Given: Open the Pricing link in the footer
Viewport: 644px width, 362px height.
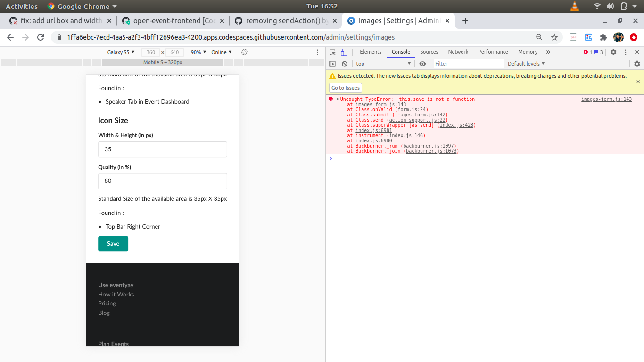Looking at the screenshot, I should 107,303.
